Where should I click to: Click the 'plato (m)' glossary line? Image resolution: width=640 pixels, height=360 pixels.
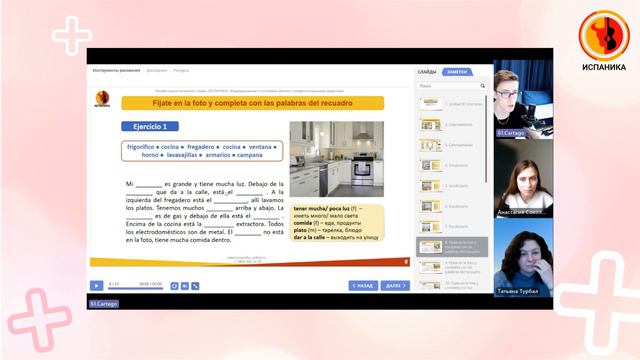[328, 230]
